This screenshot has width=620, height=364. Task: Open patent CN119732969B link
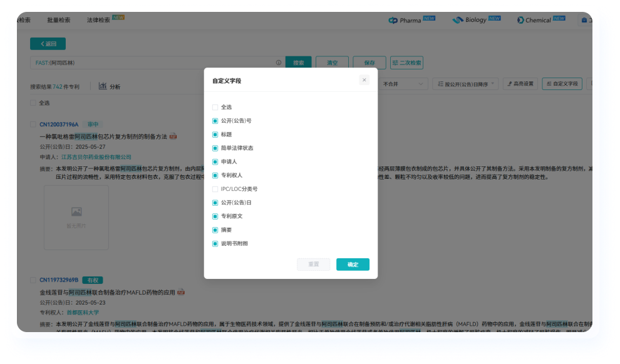click(59, 280)
